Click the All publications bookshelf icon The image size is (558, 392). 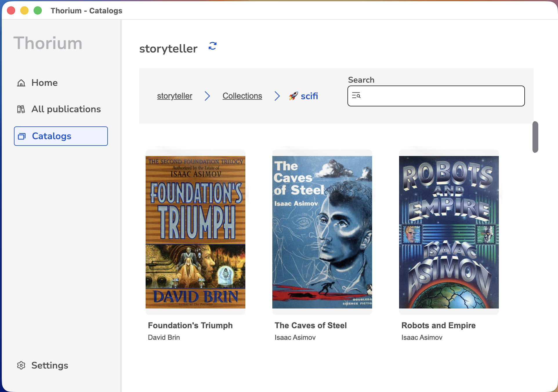coord(21,109)
